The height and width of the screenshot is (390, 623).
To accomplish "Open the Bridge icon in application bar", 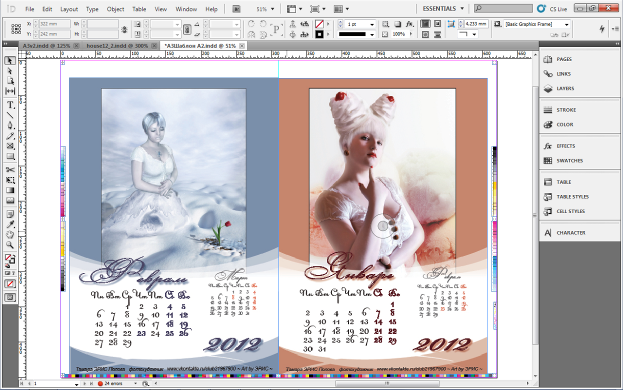I will [x=236, y=9].
